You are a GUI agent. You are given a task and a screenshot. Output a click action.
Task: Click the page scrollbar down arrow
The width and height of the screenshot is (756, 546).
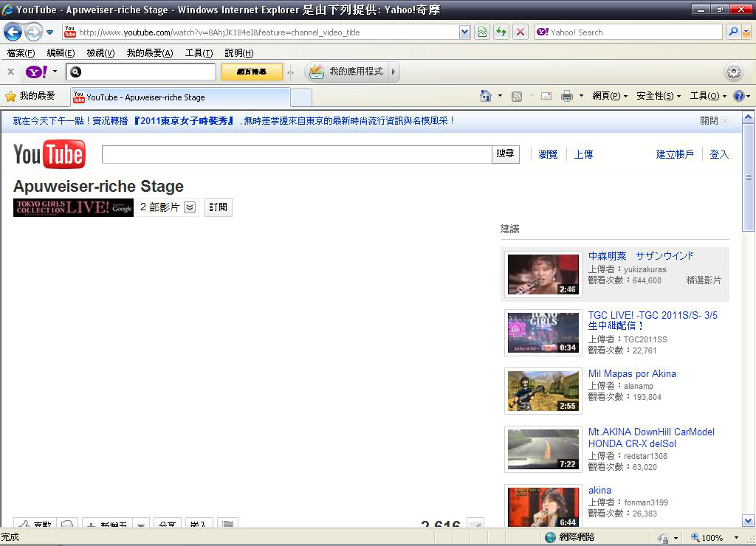click(x=749, y=520)
